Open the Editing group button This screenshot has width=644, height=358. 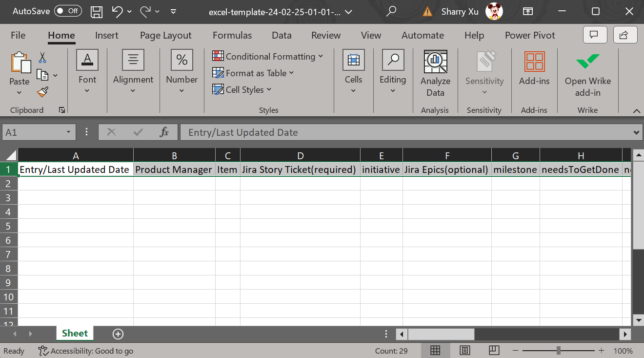(x=393, y=72)
